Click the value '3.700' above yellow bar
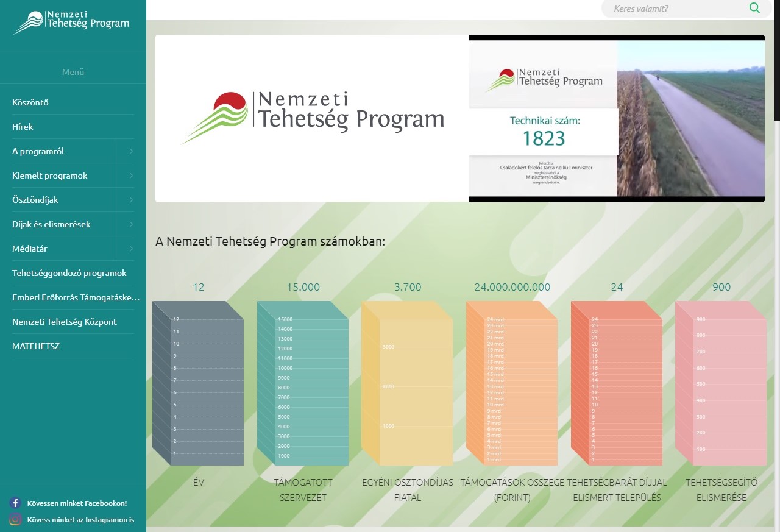The image size is (780, 532). [x=408, y=287]
